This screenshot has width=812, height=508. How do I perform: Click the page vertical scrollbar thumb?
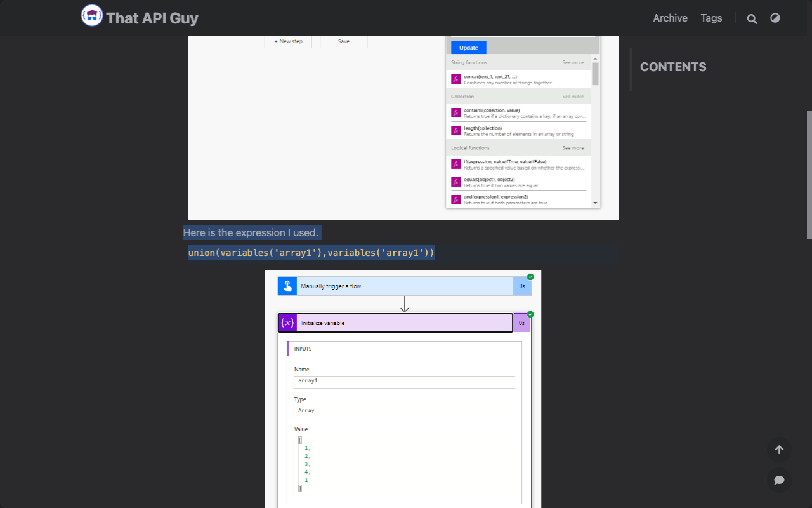809,175
